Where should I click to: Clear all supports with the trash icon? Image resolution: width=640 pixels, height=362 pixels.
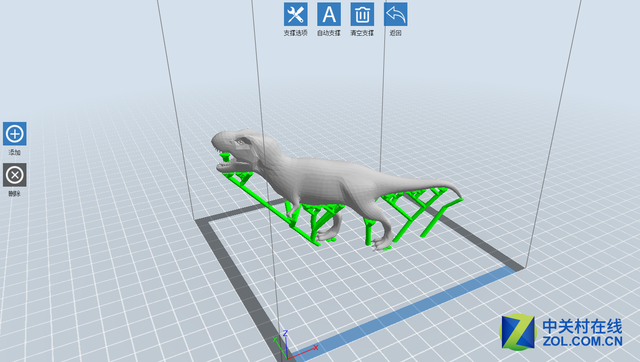pyautogui.click(x=362, y=14)
